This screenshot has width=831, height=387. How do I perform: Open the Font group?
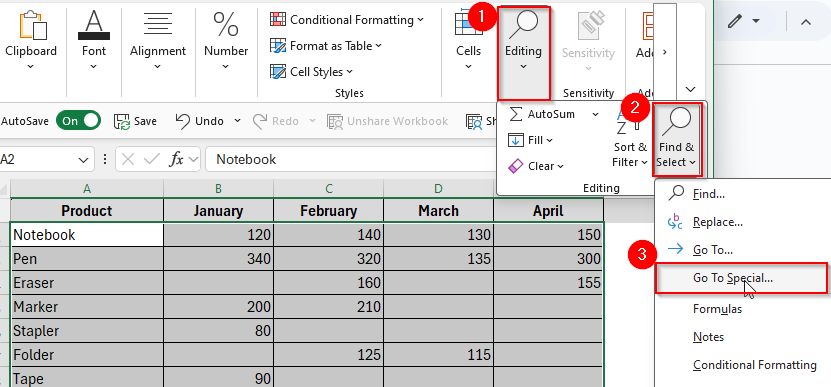click(x=94, y=41)
